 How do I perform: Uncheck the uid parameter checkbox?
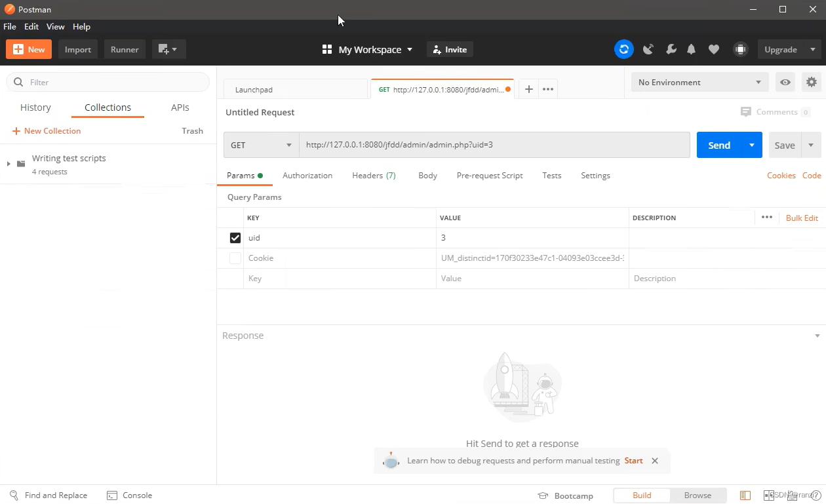(x=235, y=238)
